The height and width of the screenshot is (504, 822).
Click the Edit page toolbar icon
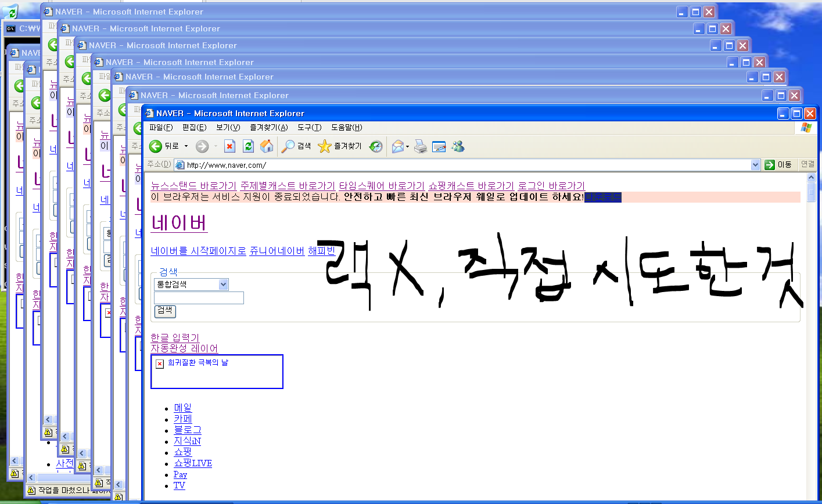pos(439,146)
